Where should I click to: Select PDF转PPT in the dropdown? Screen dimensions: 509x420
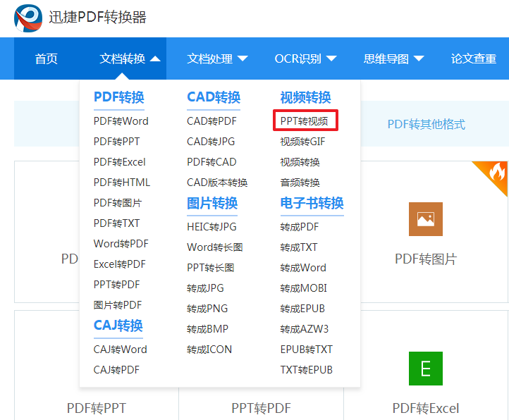(116, 142)
